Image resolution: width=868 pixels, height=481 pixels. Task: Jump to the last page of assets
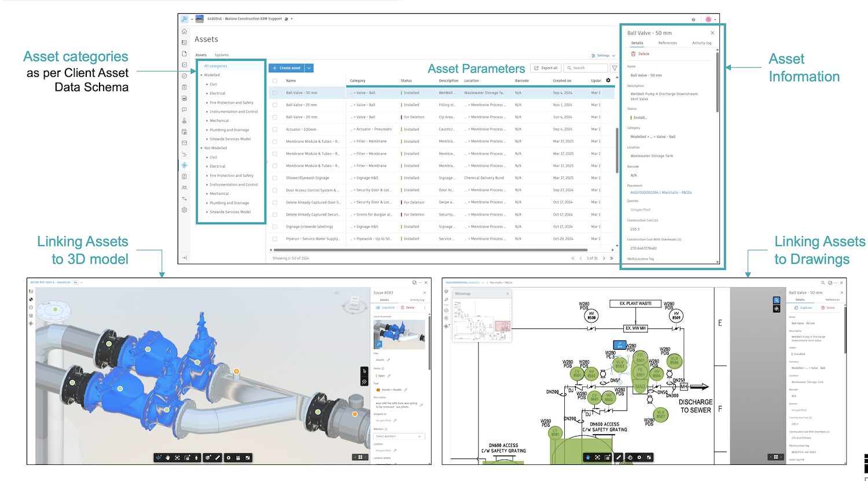click(611, 258)
